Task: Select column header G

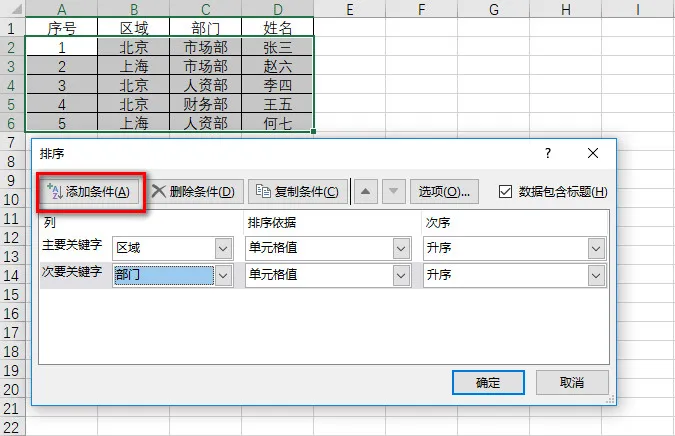Action: (494, 9)
